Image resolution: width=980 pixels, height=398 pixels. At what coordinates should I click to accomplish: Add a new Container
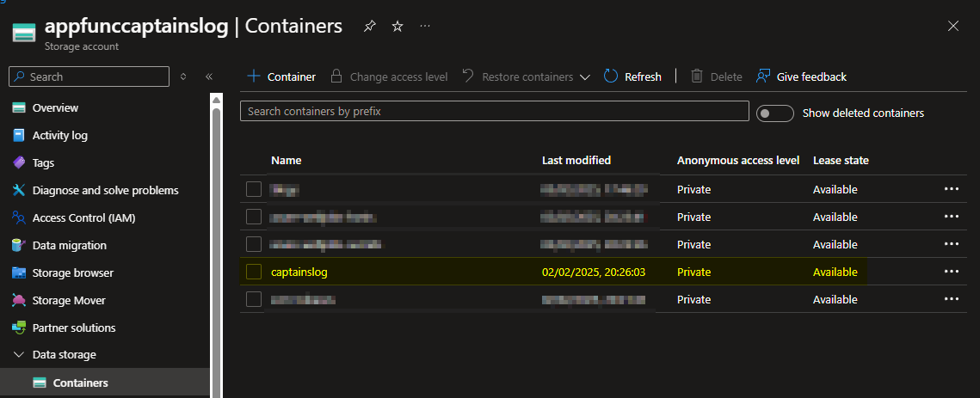point(281,77)
